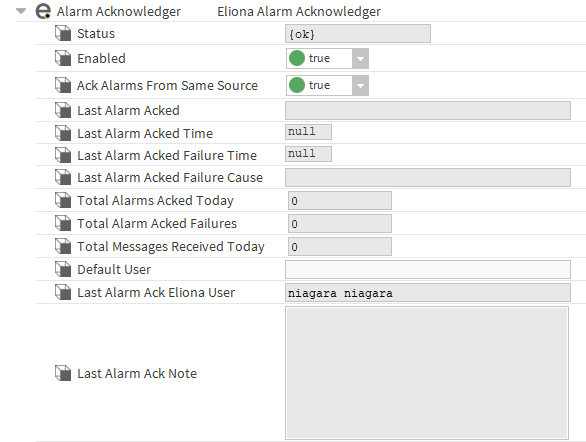The width and height of the screenshot is (586, 442).
Task: Collapse the Alarm Acknowledger tree node
Action: pos(21,11)
